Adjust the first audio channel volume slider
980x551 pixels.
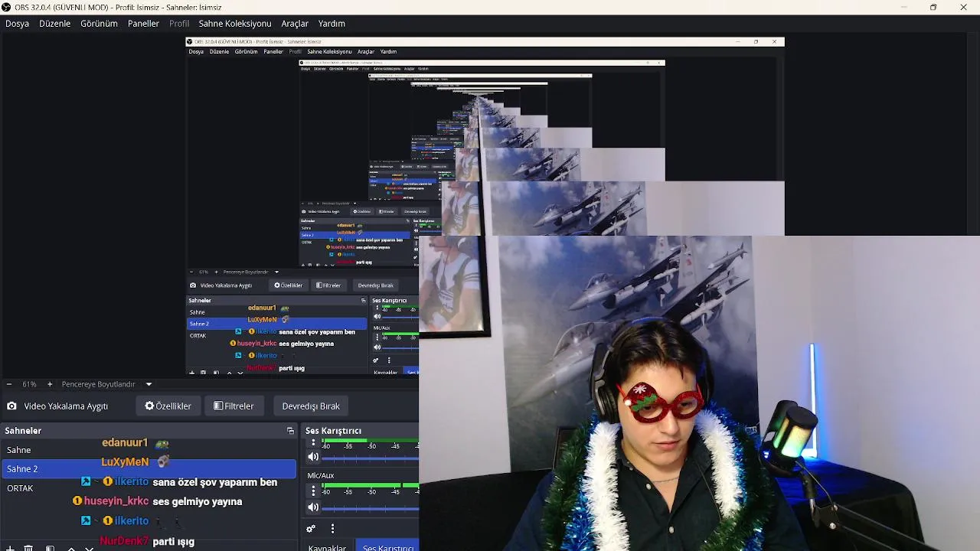point(371,458)
